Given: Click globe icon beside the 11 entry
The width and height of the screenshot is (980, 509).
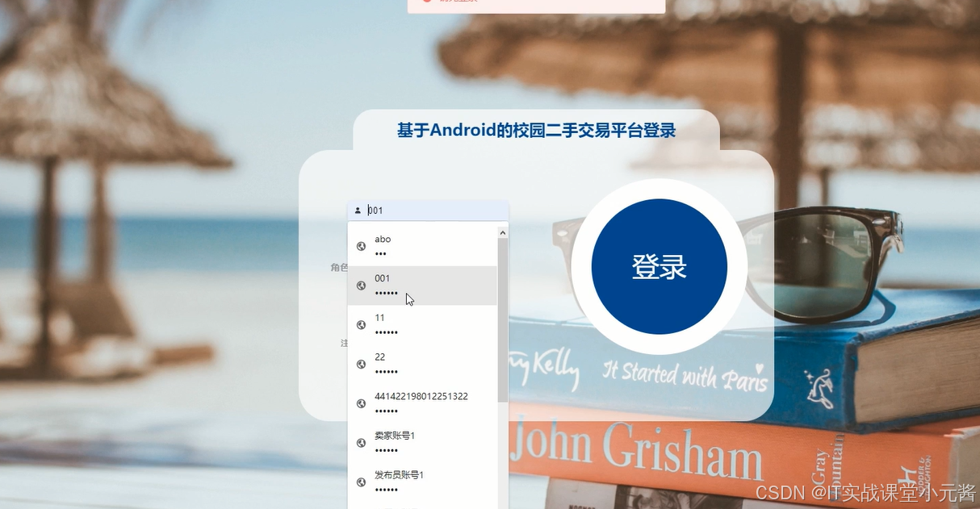Looking at the screenshot, I should pyautogui.click(x=361, y=324).
